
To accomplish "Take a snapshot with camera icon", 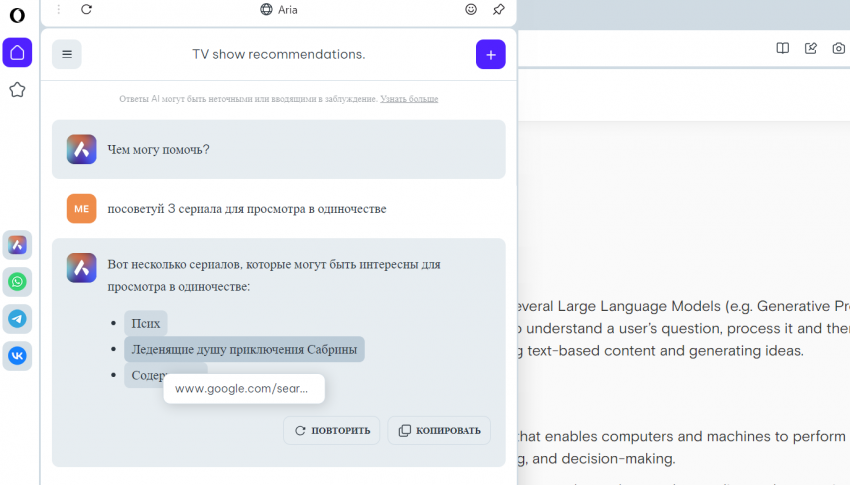I will pyautogui.click(x=838, y=48).
